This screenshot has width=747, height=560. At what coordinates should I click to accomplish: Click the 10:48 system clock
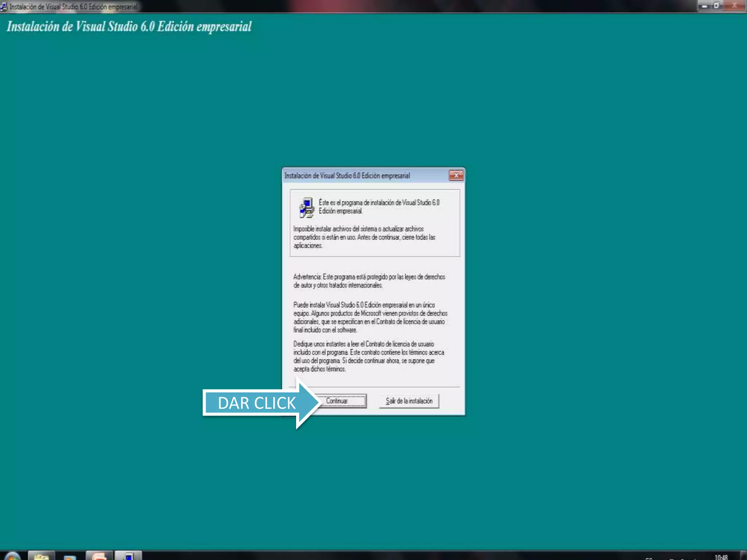tap(721, 557)
